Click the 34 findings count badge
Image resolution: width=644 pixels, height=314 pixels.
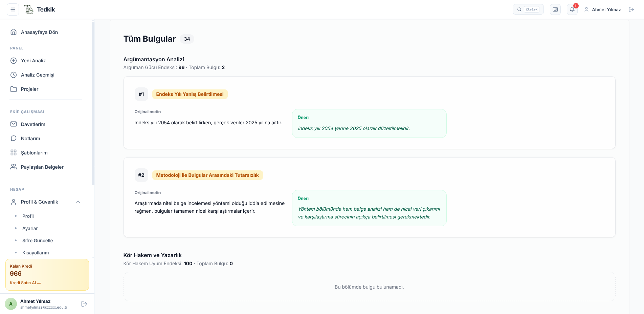click(187, 39)
